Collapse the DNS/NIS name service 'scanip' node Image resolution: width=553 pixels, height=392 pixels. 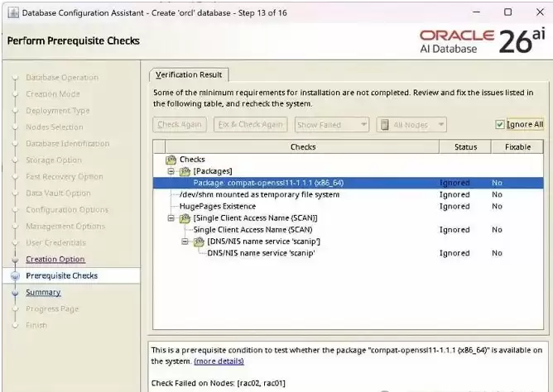(x=185, y=241)
